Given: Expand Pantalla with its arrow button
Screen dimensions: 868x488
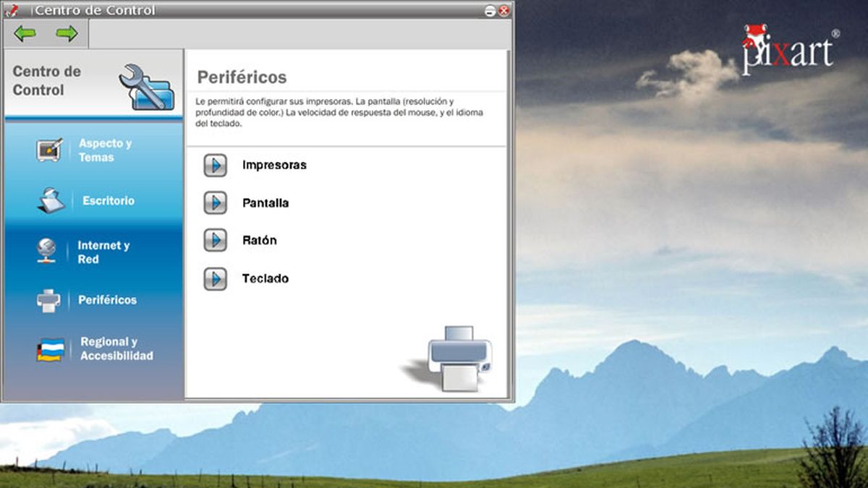Looking at the screenshot, I should pos(215,203).
